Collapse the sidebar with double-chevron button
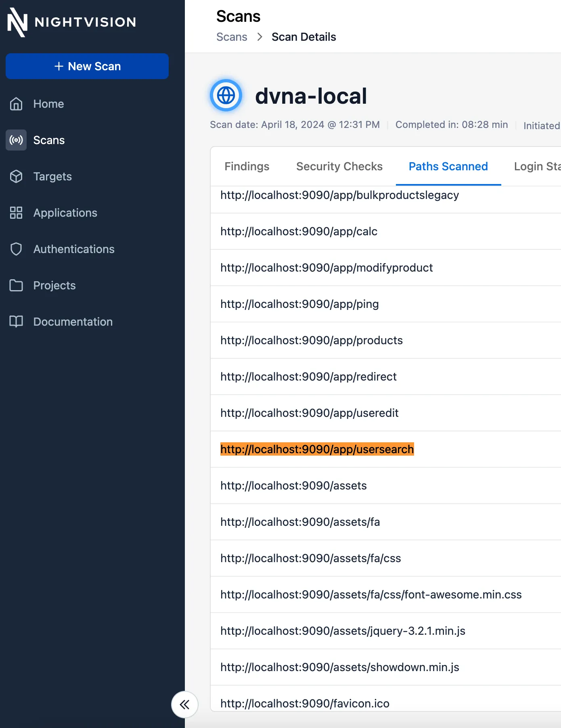This screenshot has width=561, height=728. click(x=184, y=705)
